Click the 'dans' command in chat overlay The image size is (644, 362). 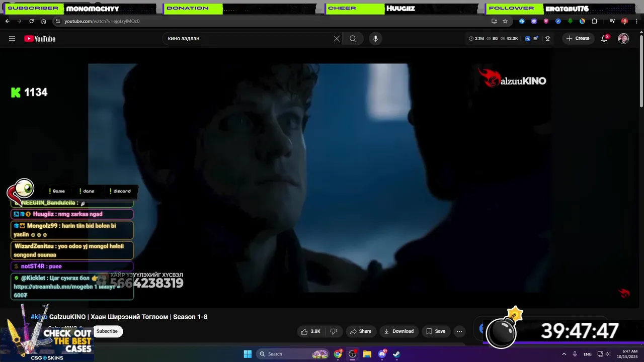[87, 191]
